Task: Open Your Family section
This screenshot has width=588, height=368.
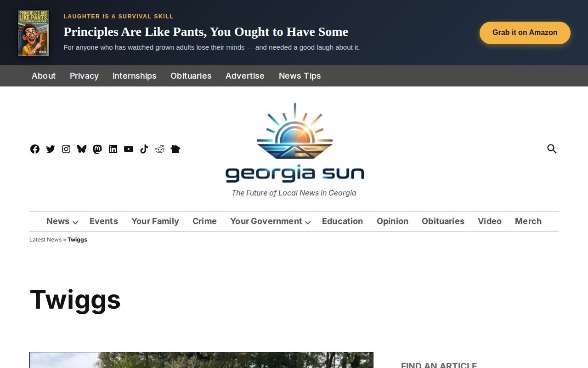Action: click(x=155, y=221)
